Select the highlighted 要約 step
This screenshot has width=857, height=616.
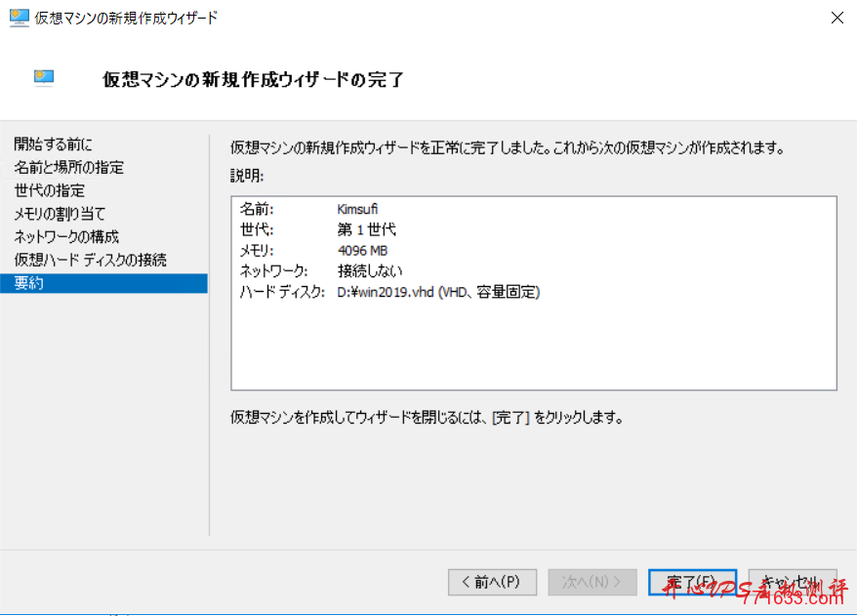[30, 283]
